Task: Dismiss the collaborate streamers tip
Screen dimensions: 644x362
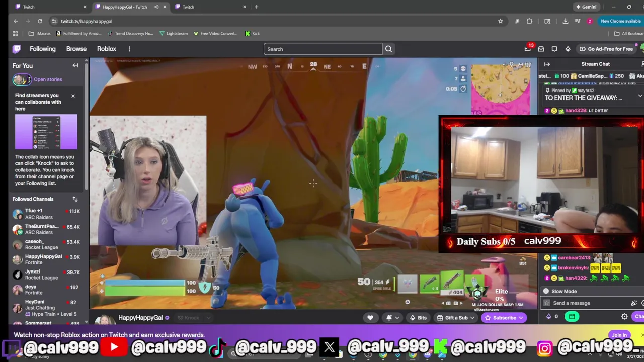Action: point(73,96)
